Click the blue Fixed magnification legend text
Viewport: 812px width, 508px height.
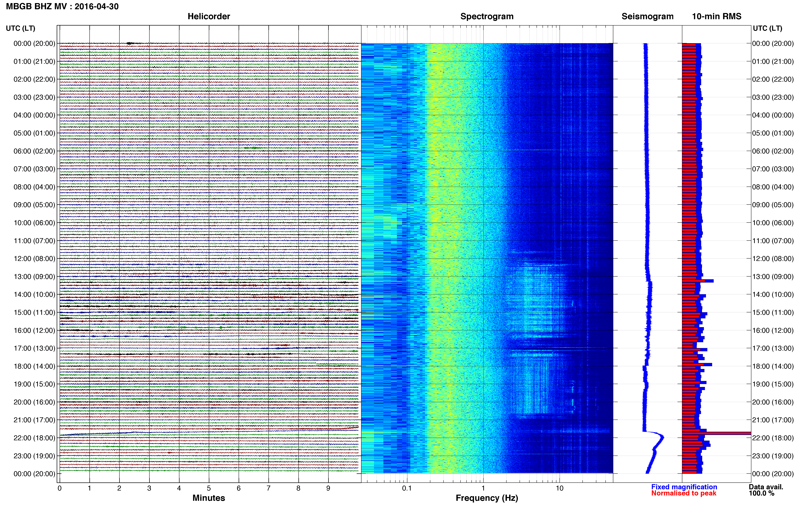click(x=684, y=487)
